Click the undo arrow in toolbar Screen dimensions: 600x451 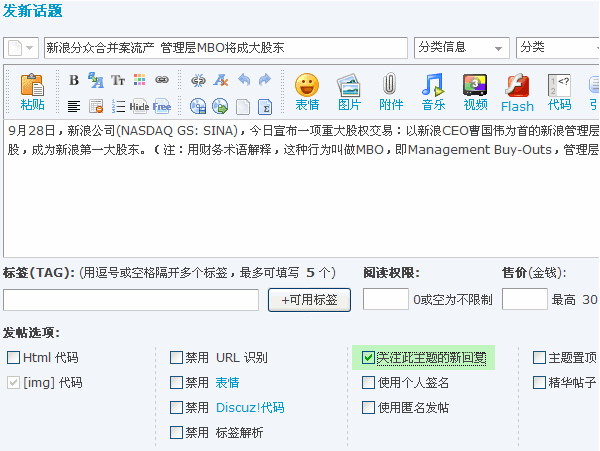click(243, 80)
